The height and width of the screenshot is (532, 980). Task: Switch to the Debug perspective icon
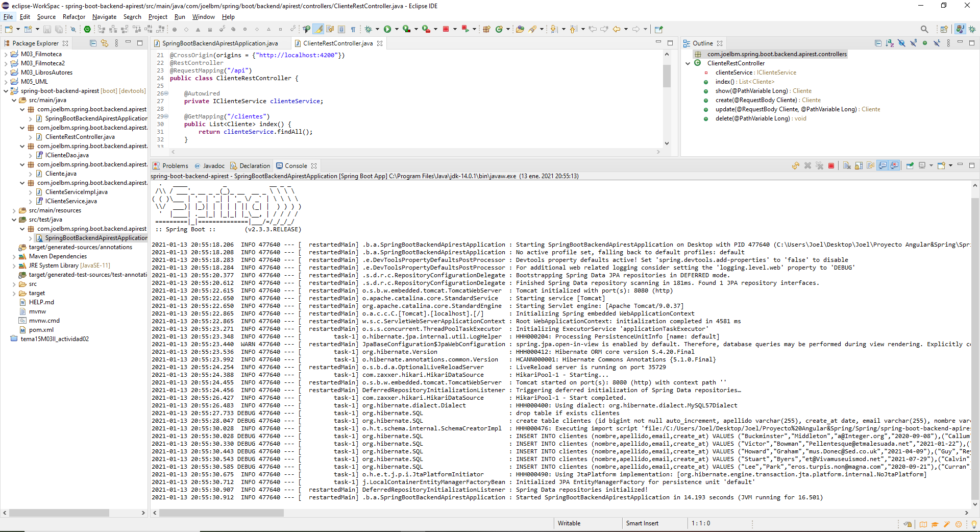[x=972, y=29]
